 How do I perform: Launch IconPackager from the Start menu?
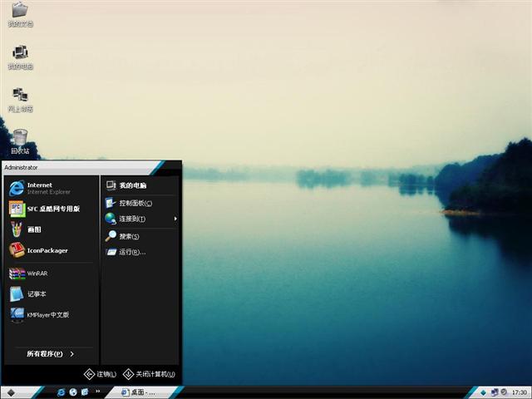tap(52, 250)
